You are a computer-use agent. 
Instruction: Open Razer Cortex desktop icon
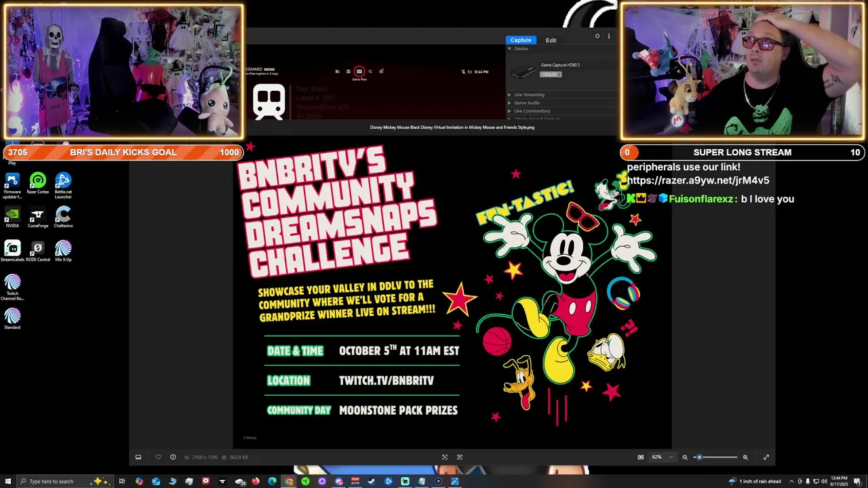coord(38,184)
